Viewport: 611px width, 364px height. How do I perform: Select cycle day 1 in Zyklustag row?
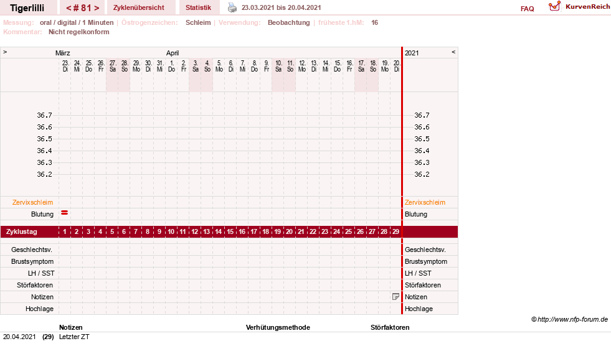65,231
